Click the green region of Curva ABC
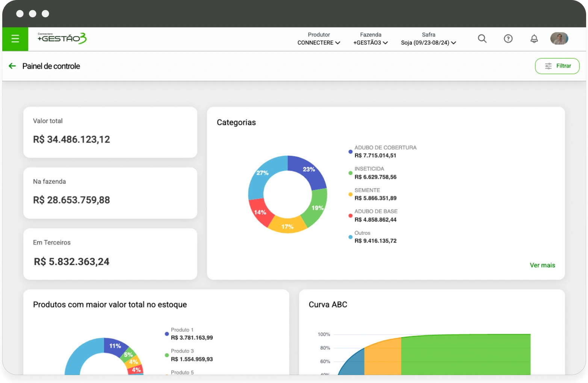This screenshot has width=588, height=383. [466, 355]
